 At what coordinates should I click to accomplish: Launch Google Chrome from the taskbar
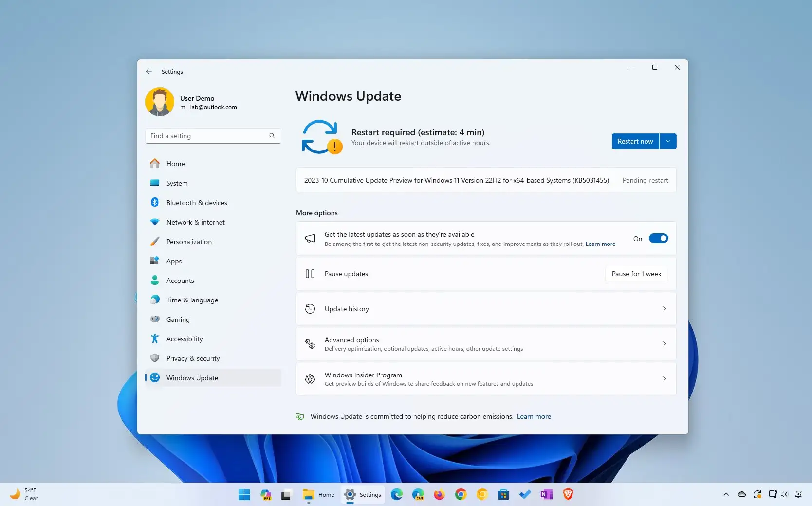(461, 495)
